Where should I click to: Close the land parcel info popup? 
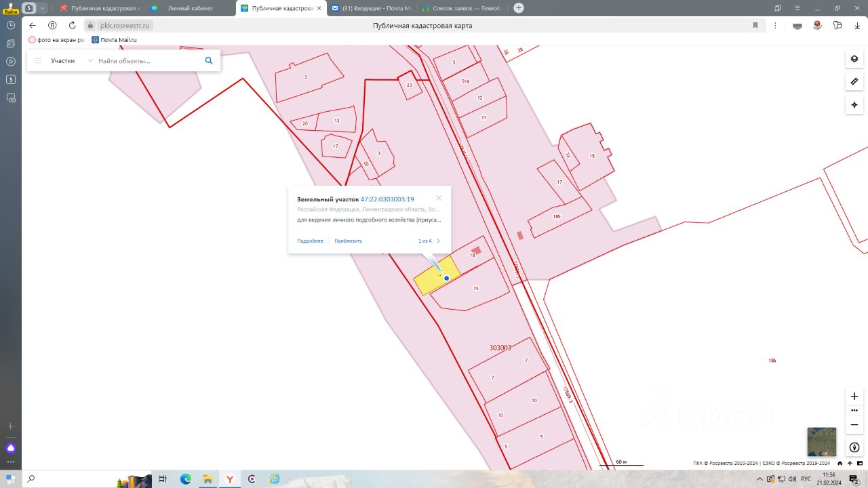[x=439, y=198]
